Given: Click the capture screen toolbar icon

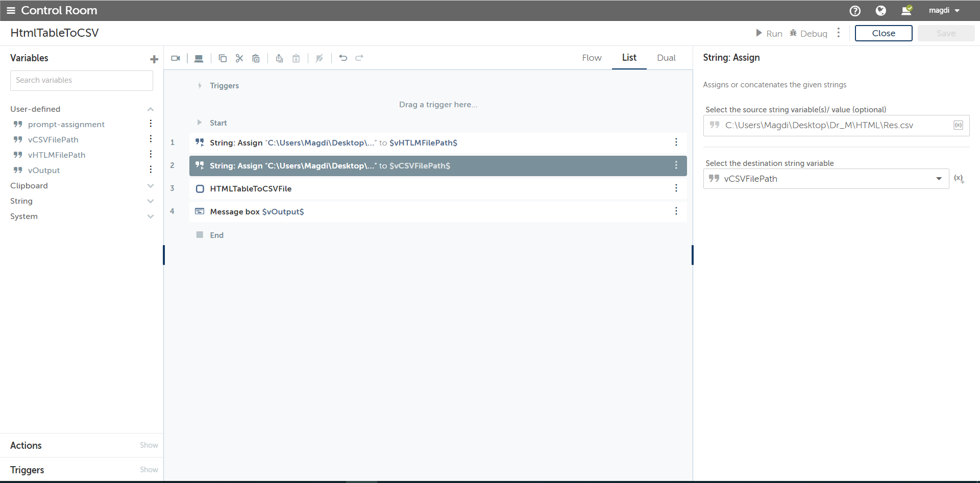Looking at the screenshot, I should (x=199, y=58).
